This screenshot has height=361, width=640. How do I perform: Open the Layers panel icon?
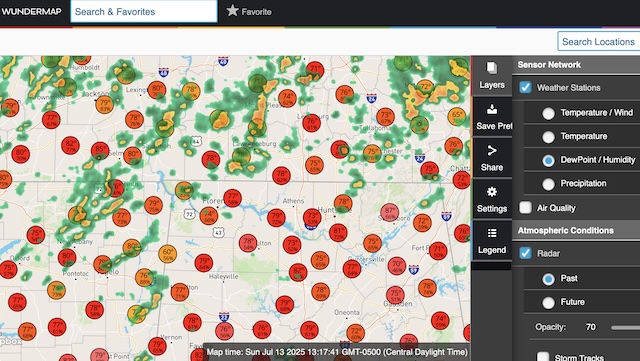[x=492, y=68]
